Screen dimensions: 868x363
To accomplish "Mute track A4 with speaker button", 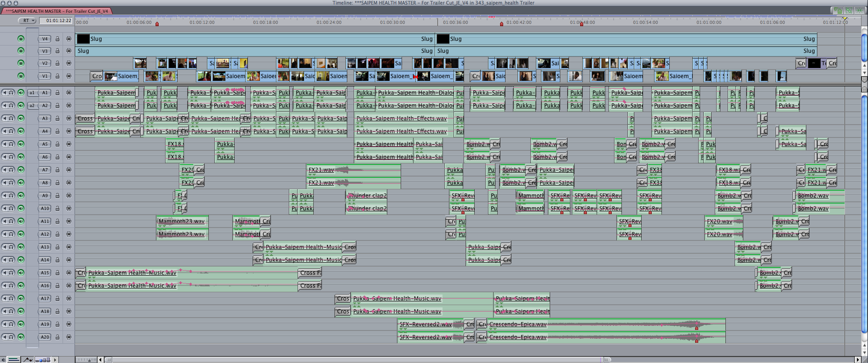I will [x=5, y=131].
